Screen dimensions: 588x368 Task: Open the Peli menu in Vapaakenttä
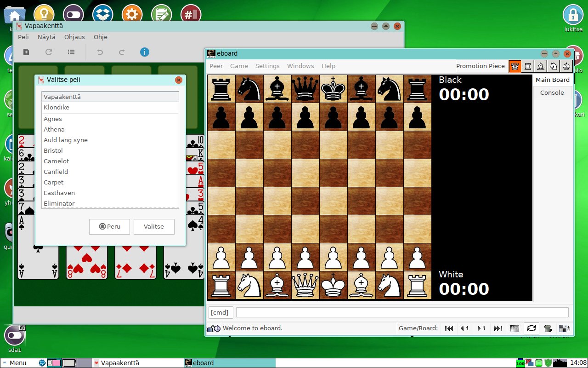click(23, 37)
